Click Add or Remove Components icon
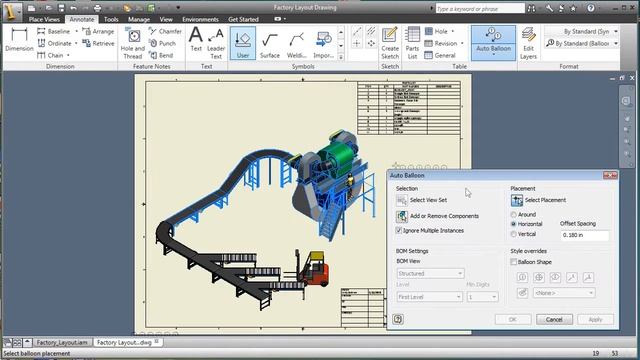640x360 pixels. tap(402, 216)
